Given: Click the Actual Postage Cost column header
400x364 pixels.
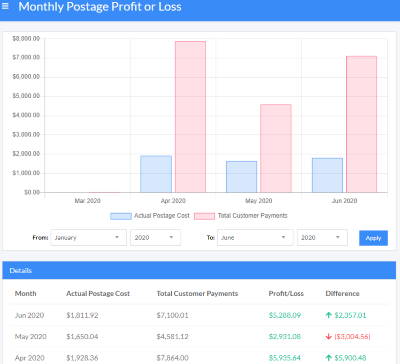Looking at the screenshot, I should (x=98, y=294).
